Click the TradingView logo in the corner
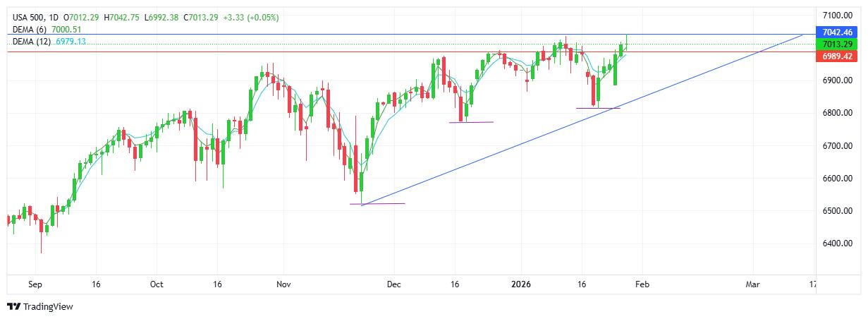The image size is (868, 319). point(40,307)
